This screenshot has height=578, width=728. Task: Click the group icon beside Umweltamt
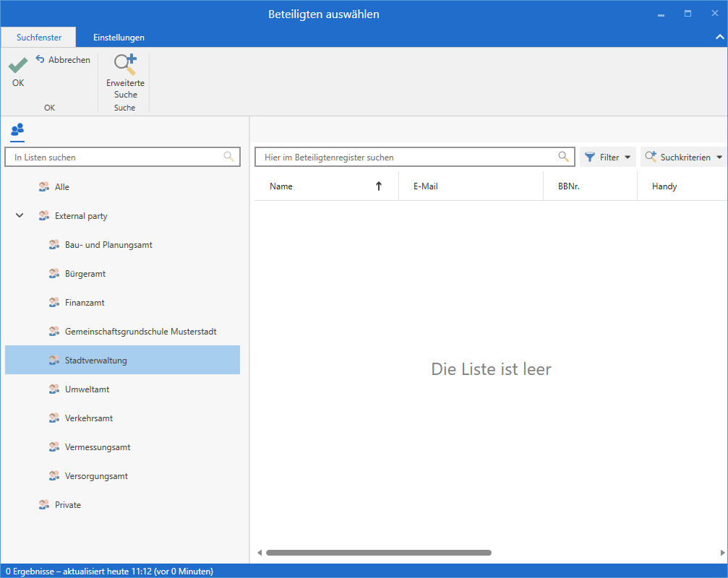54,389
